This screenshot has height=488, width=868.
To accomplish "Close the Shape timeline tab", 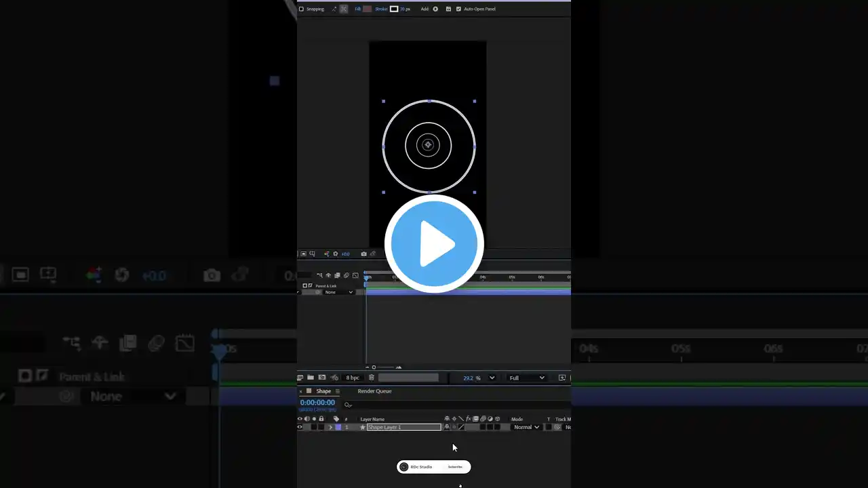I will tap(300, 391).
